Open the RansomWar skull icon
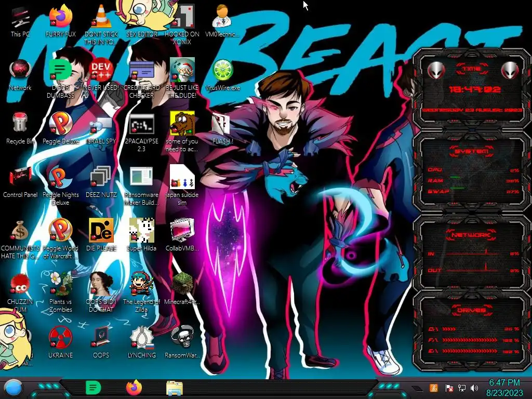The image size is (532, 399). pos(182,343)
